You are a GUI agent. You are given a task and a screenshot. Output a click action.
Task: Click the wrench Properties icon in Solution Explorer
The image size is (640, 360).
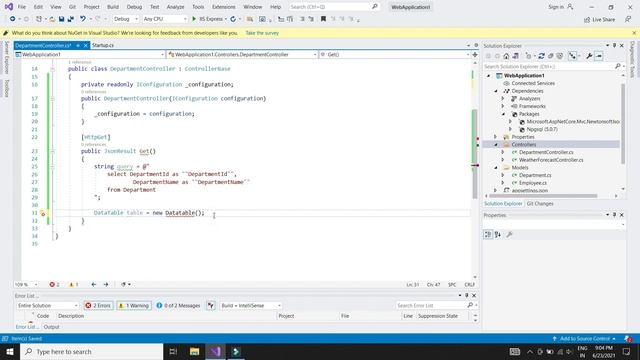589,56
